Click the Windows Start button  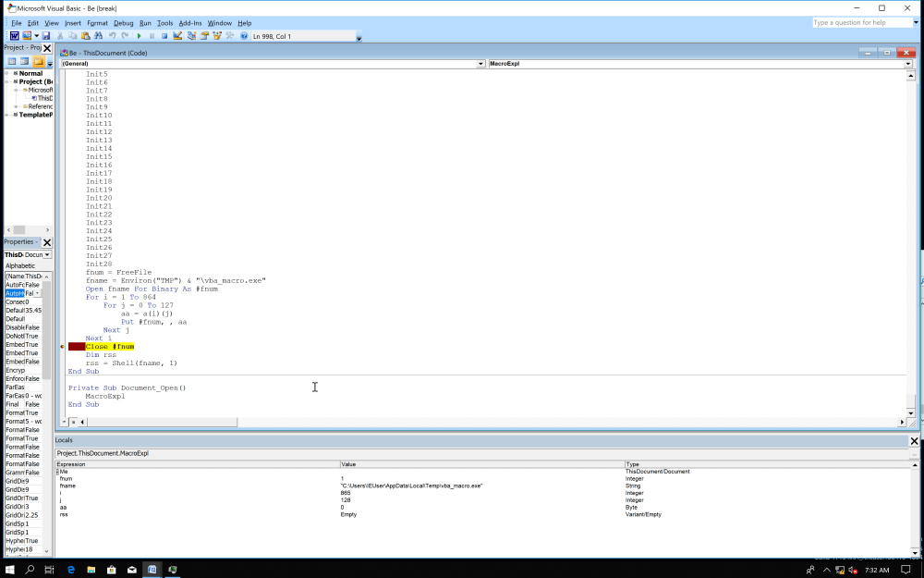pyautogui.click(x=9, y=569)
